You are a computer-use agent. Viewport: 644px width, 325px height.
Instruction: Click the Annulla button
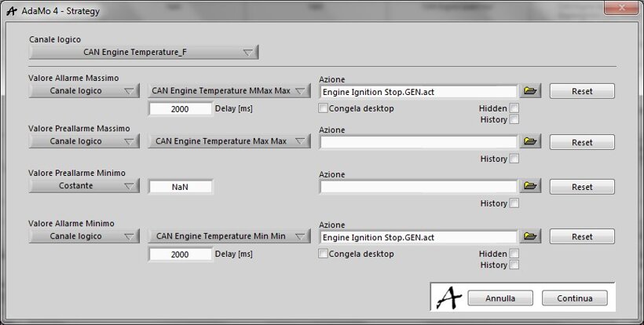coord(500,298)
